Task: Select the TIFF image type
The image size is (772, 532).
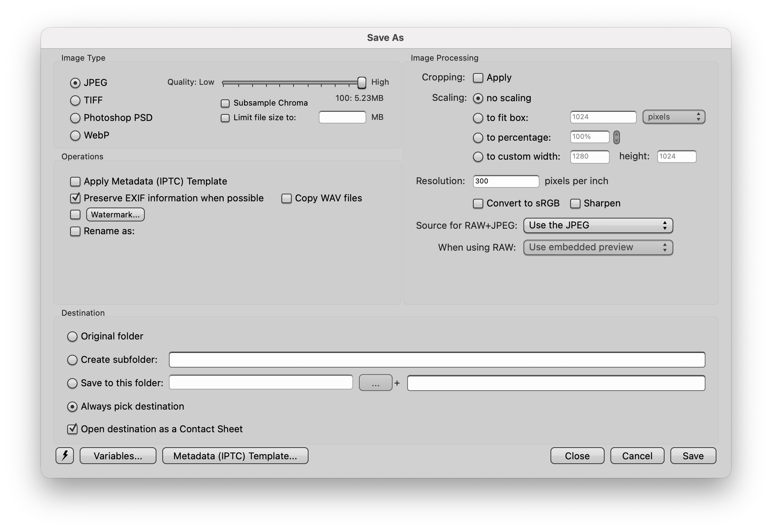Action: (x=75, y=100)
